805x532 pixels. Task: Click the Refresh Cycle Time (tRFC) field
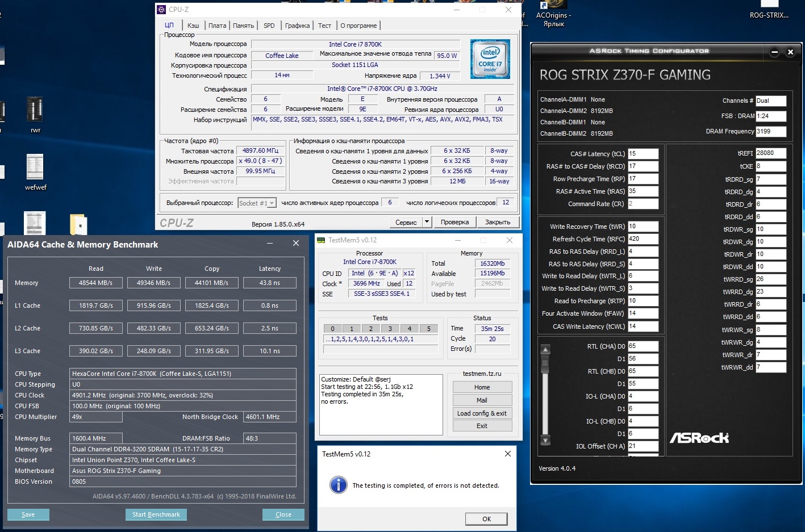tap(643, 239)
